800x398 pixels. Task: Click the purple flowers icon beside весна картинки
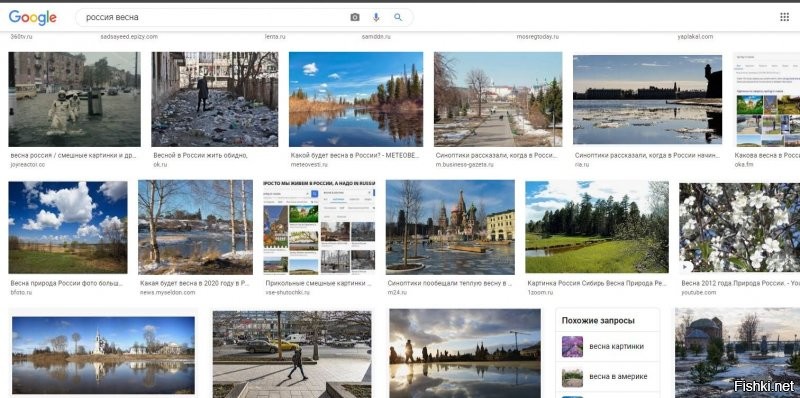tap(572, 346)
